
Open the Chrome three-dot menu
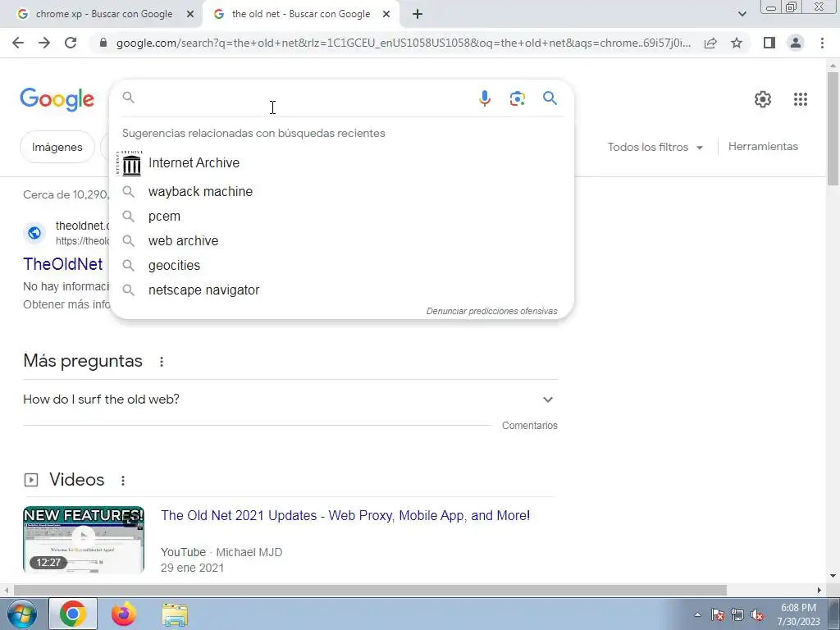point(822,43)
